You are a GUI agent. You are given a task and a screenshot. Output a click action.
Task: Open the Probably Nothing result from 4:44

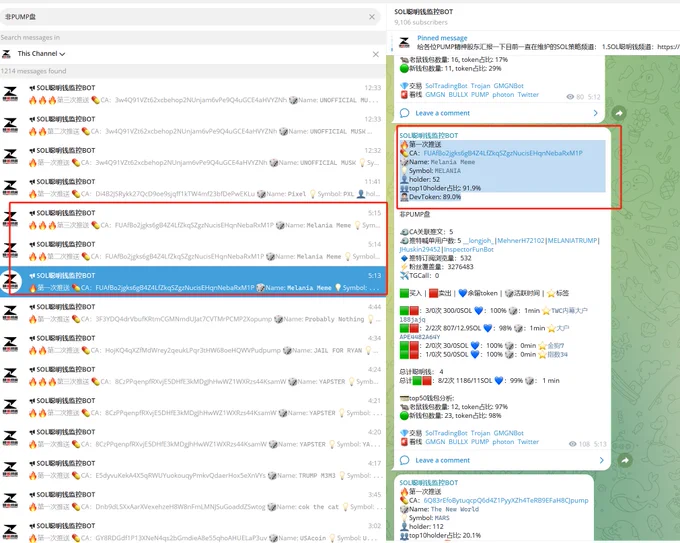coord(193,313)
